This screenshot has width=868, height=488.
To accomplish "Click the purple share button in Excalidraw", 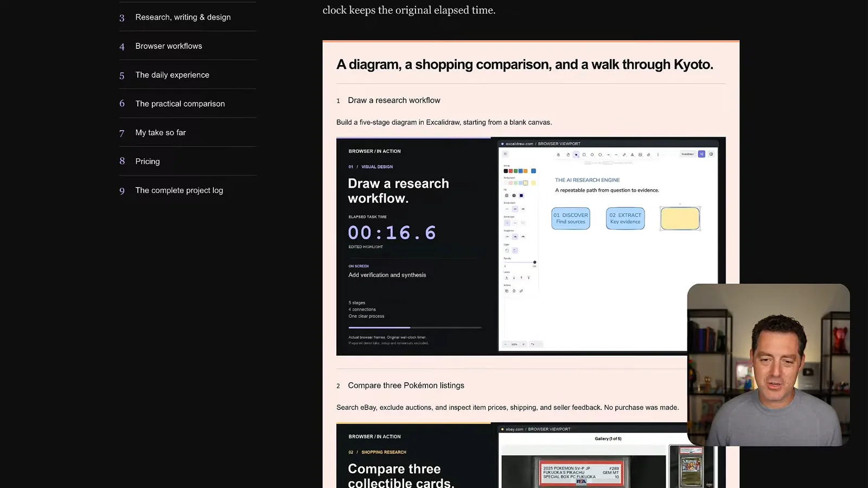I will coord(701,154).
